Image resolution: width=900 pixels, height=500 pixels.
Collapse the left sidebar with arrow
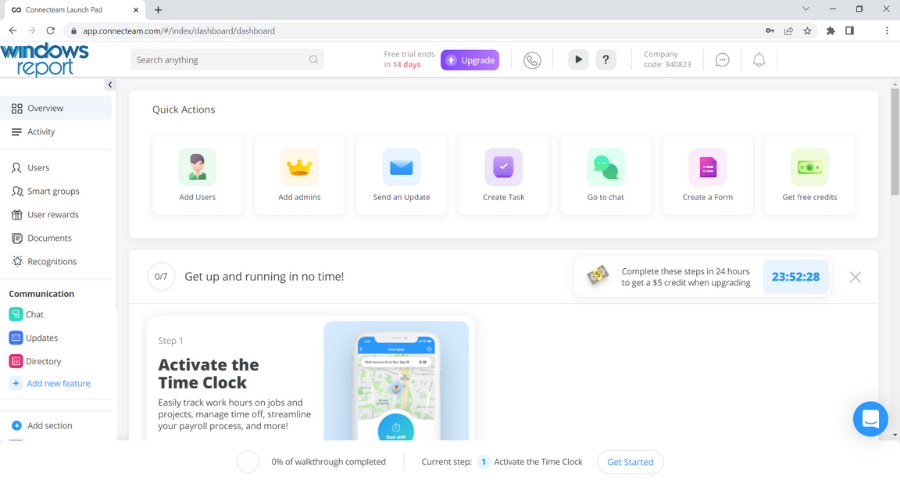point(110,84)
